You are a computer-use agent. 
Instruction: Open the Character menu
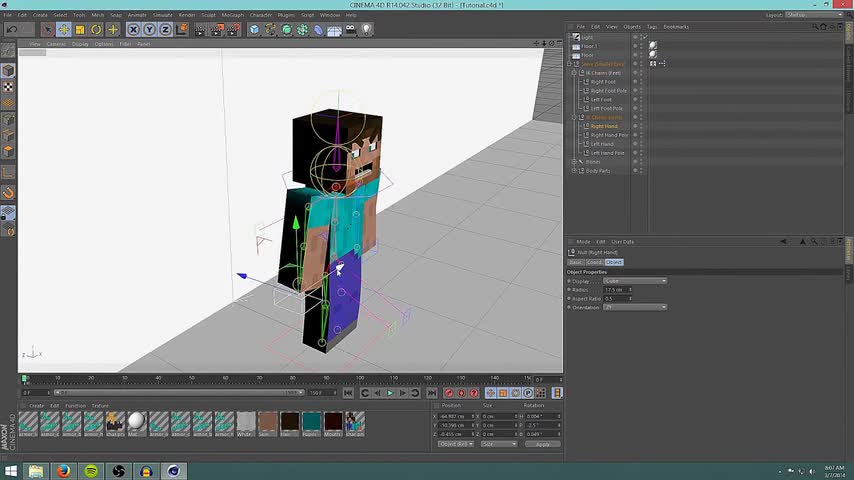(x=260, y=15)
